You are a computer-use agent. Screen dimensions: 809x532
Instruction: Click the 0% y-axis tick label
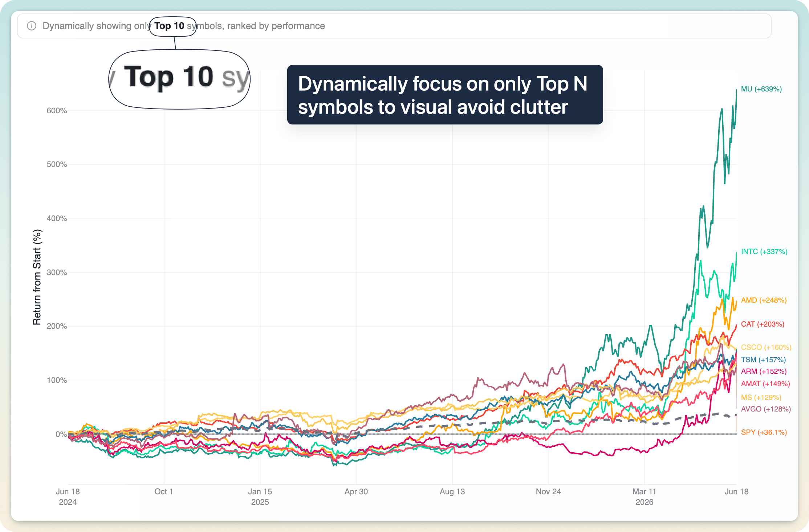[61, 434]
